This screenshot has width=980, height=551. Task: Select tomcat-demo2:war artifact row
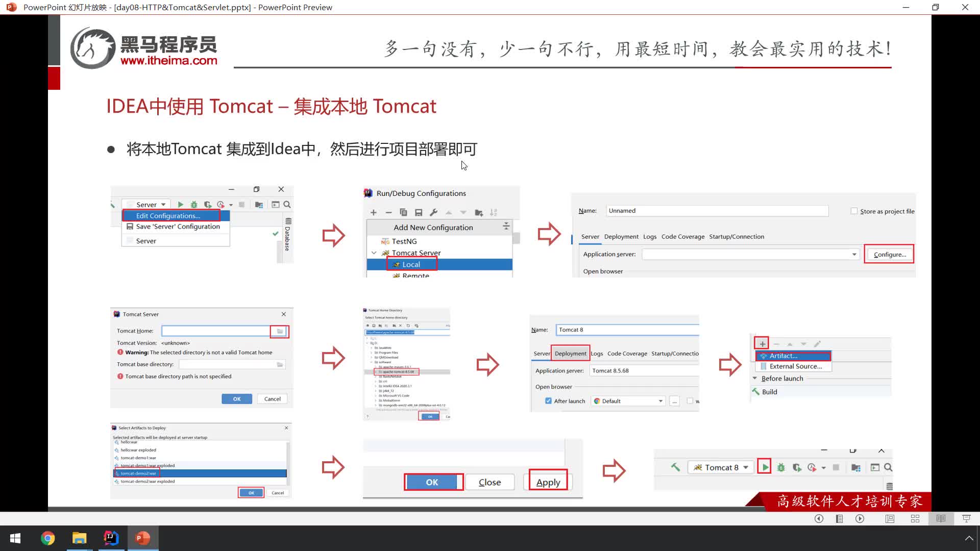pyautogui.click(x=200, y=473)
